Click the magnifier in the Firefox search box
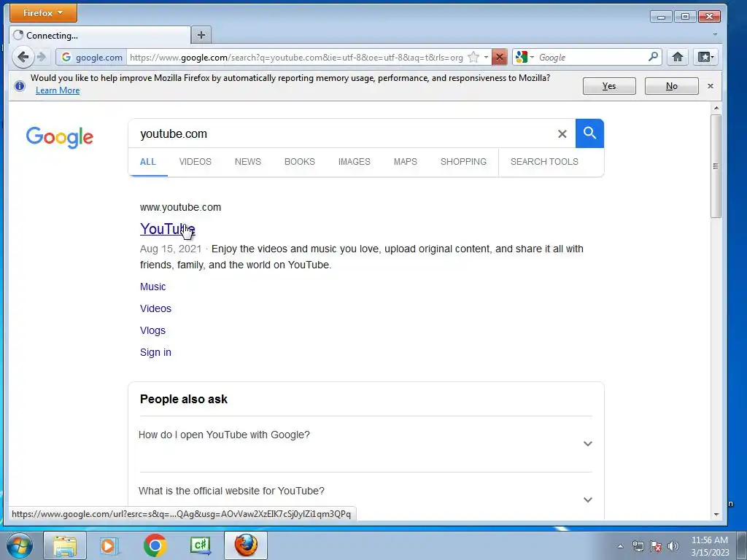747x560 pixels. (x=653, y=57)
